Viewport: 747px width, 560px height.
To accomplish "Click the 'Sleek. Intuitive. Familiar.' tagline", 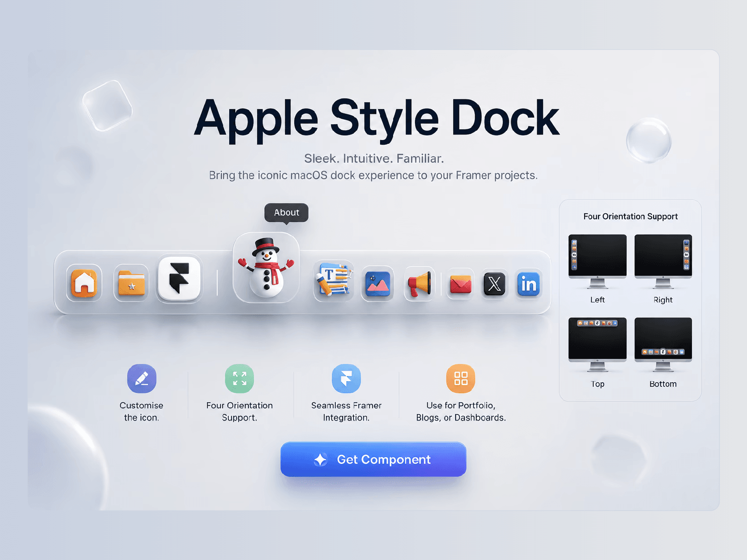I will pyautogui.click(x=374, y=159).
